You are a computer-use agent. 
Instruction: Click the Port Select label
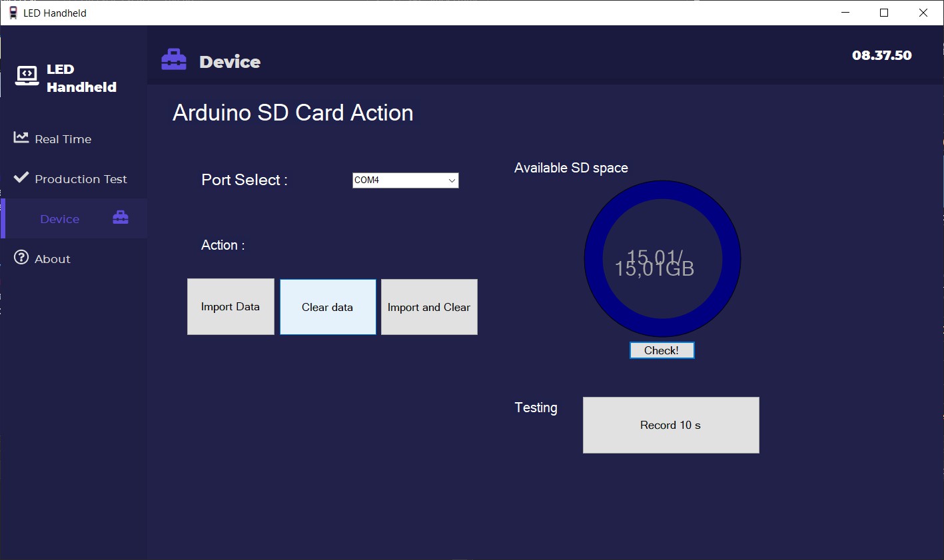tap(244, 180)
